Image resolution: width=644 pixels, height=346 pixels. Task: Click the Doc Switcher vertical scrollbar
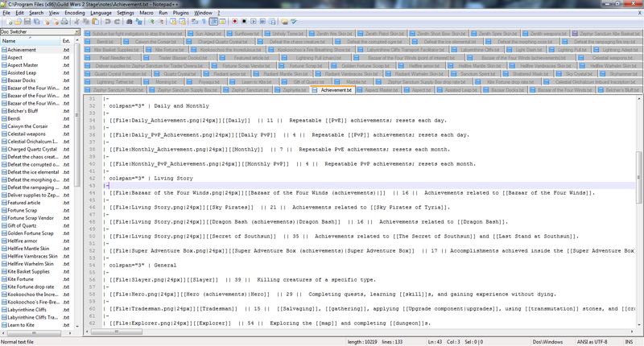click(77, 115)
